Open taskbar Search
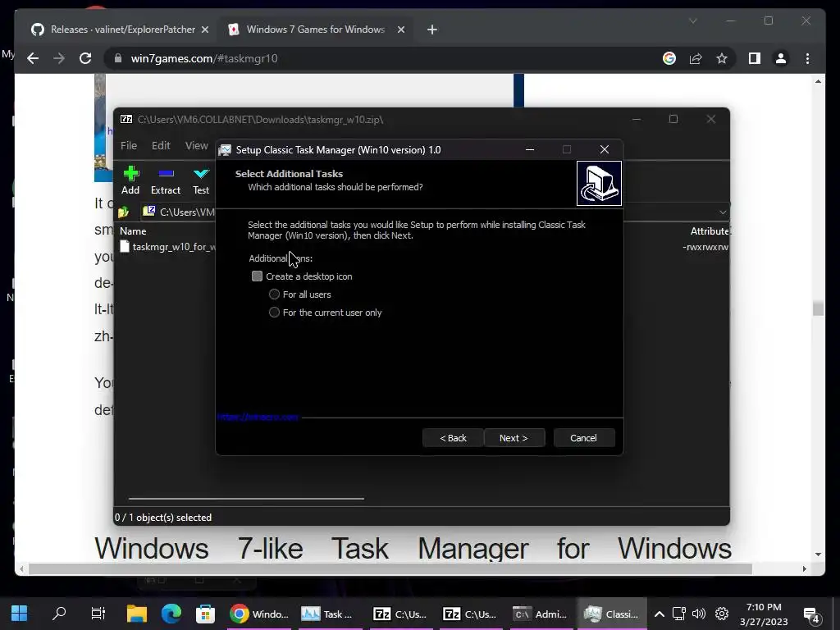The width and height of the screenshot is (840, 630). (59, 614)
